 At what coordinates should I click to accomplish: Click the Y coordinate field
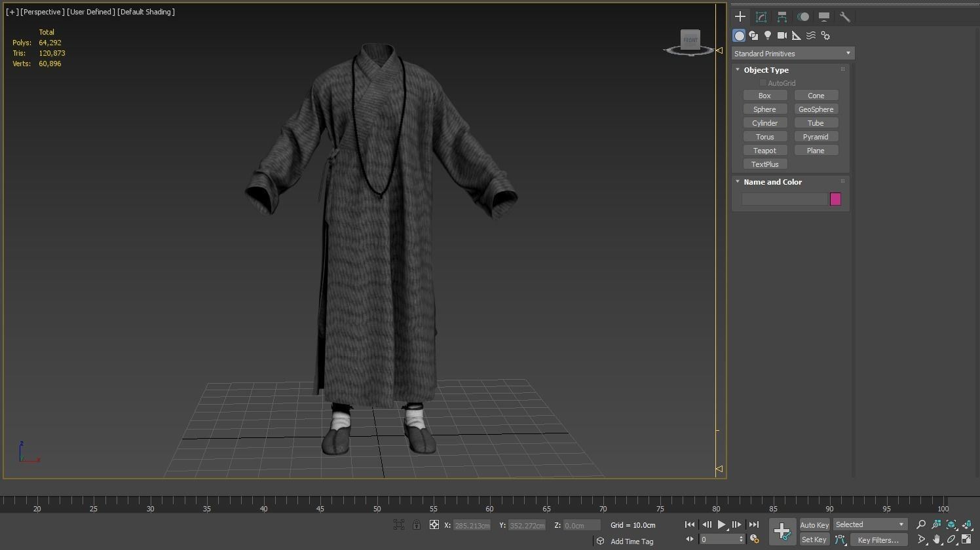coord(527,525)
